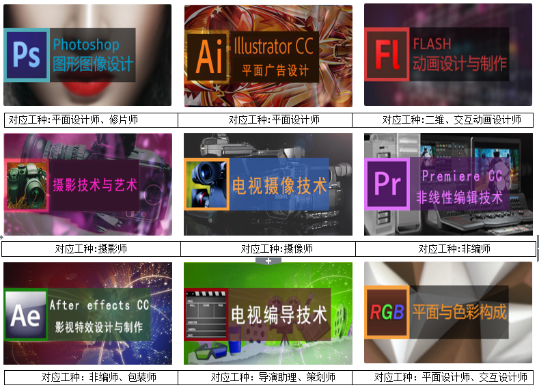Select the After effects CC 影视特效设计与制作 title
539x392 pixels.
[99, 316]
